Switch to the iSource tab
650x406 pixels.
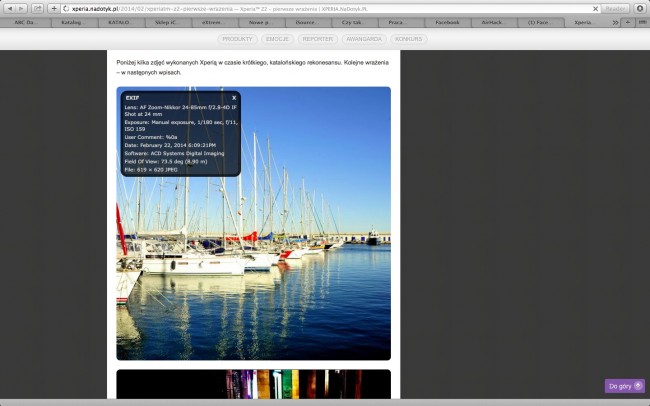tap(309, 22)
